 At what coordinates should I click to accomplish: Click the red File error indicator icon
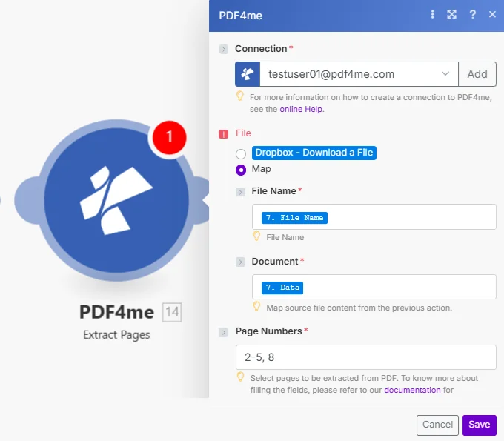[223, 133]
